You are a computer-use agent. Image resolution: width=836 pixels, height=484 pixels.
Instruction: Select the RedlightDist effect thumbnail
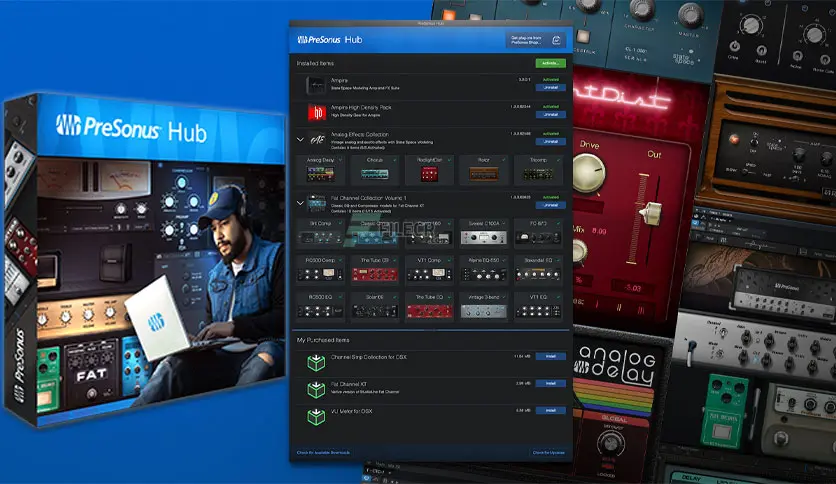click(431, 174)
